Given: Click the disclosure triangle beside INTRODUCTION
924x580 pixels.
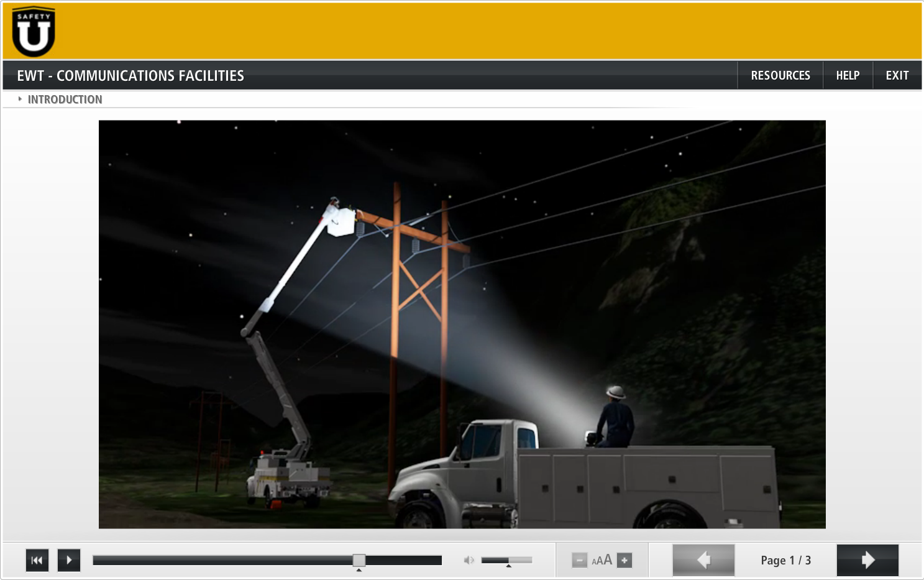Looking at the screenshot, I should 21,99.
